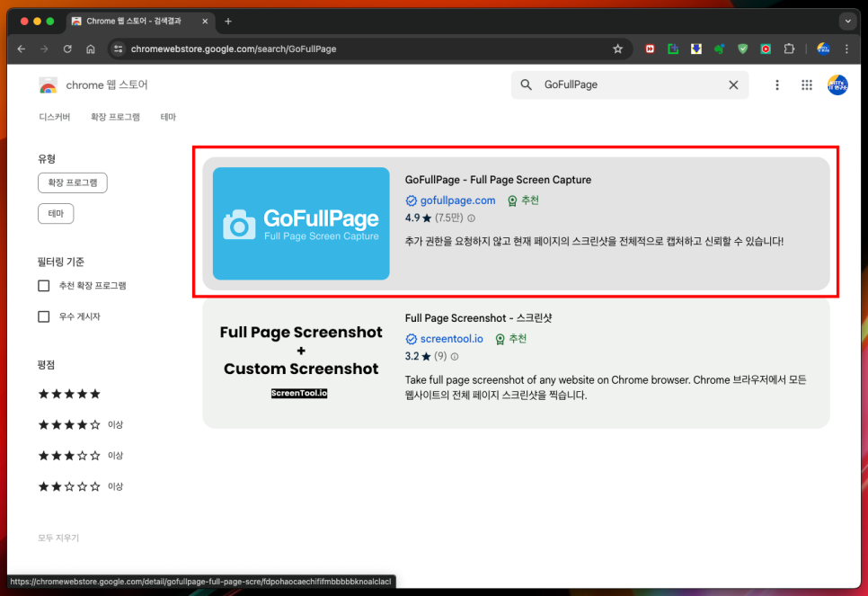The width and height of the screenshot is (868, 596).
Task: Filter by two stars 이상
Action: click(80, 487)
